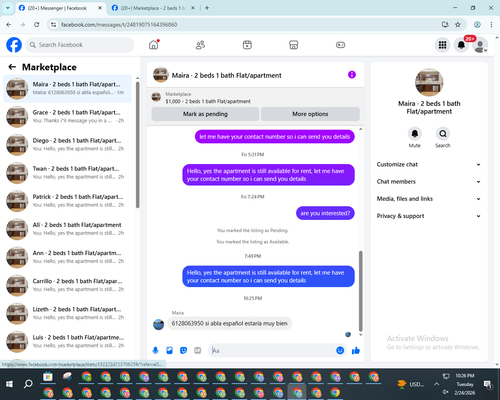Viewport: 500px width, 400px height.
Task: Click the 'are you interested?' message bubble
Action: click(325, 213)
